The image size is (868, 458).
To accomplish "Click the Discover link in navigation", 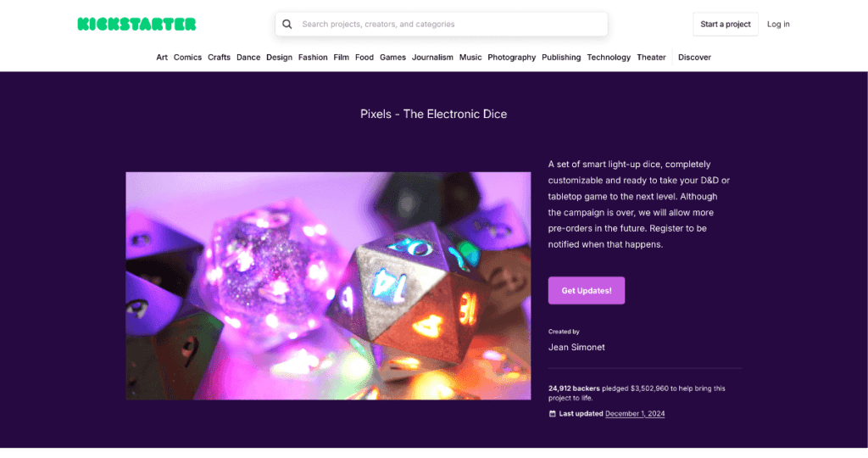I will pos(694,58).
